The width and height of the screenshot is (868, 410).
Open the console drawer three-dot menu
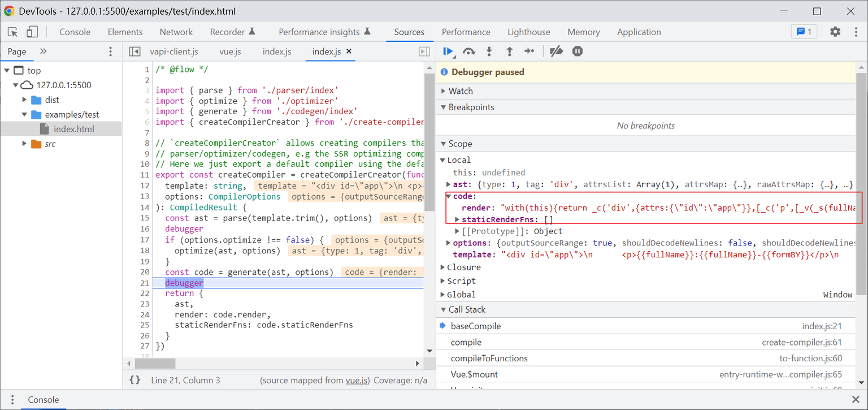point(12,400)
